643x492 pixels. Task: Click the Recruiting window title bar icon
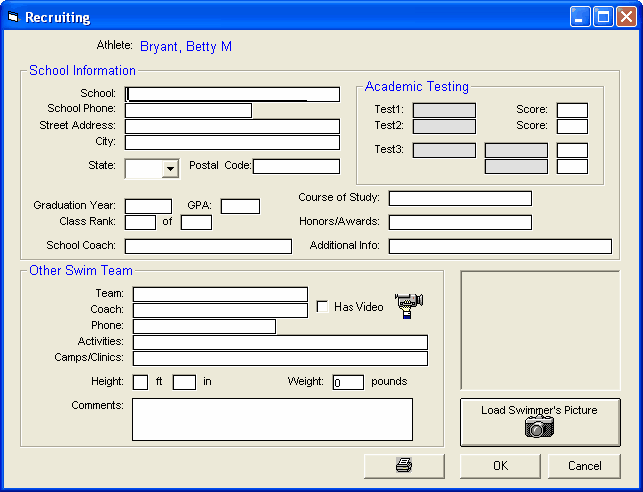point(13,17)
